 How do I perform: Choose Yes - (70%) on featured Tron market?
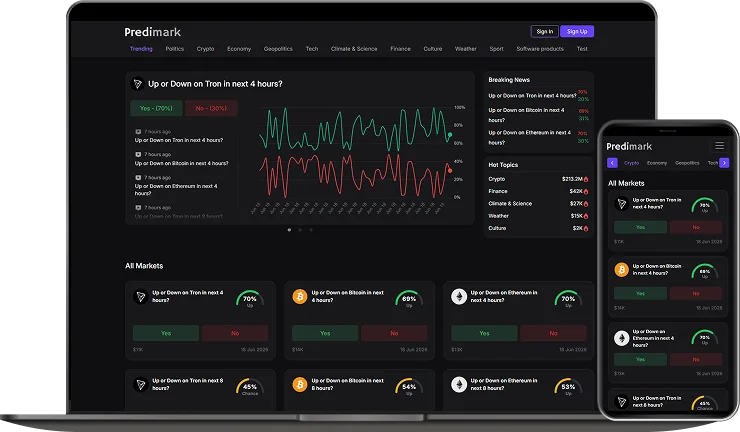click(156, 108)
